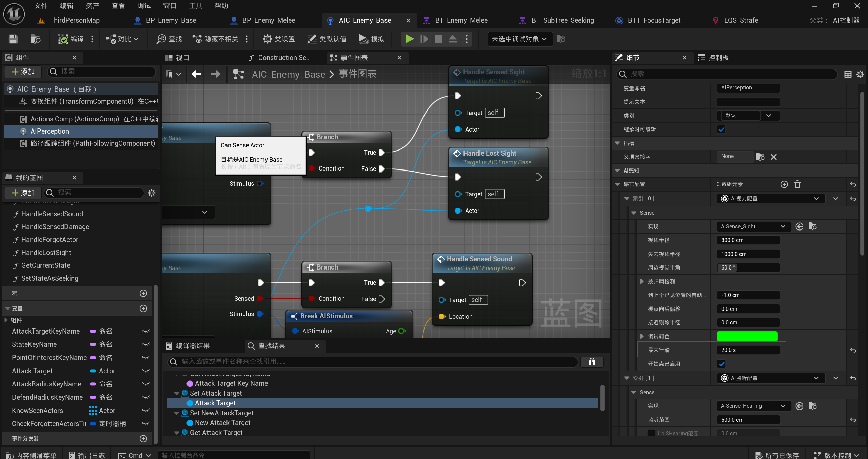Image resolution: width=868 pixels, height=459 pixels.
Task: Add element to 感官配置 array
Action: (784, 184)
